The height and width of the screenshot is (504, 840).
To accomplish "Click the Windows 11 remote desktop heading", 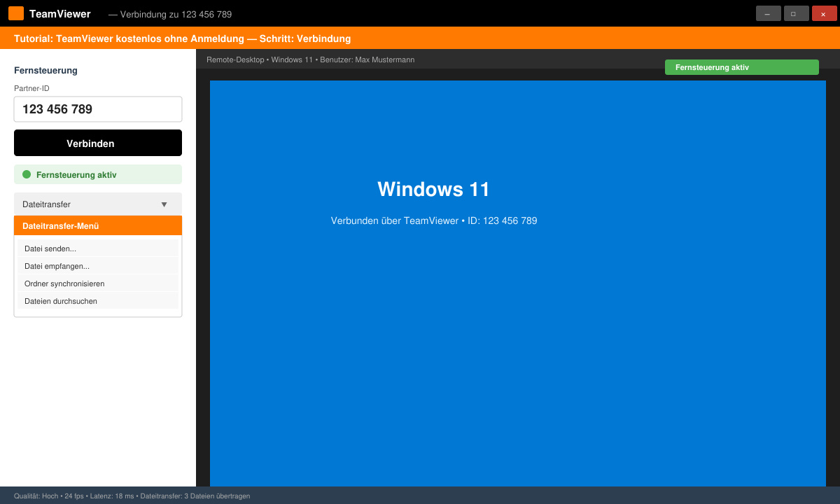I will [434, 190].
